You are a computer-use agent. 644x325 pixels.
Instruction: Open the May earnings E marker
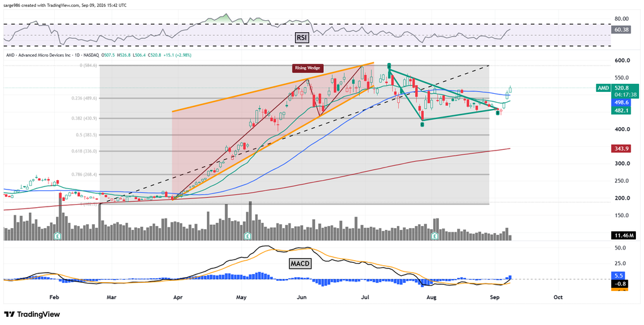[247, 236]
